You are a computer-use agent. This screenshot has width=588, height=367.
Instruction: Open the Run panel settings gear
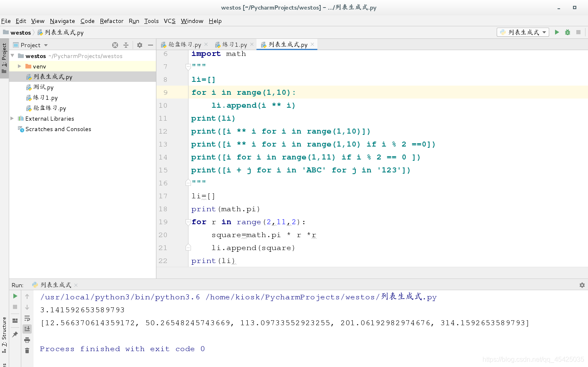point(582,285)
